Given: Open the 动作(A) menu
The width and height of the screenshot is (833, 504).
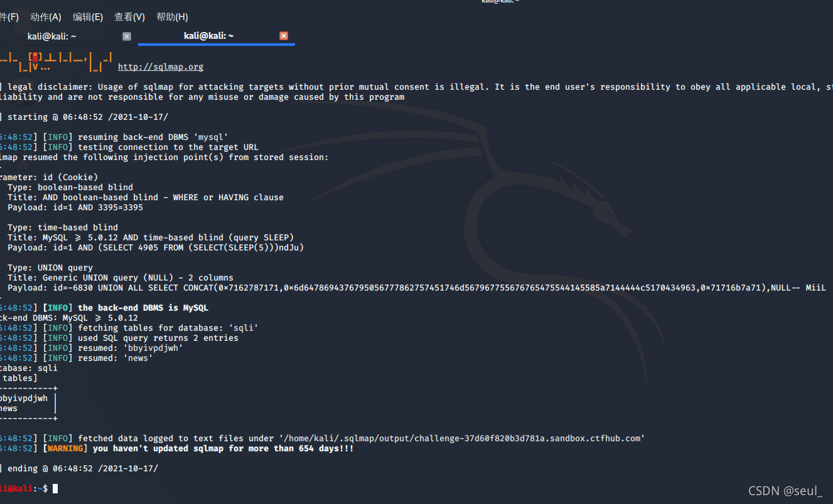Looking at the screenshot, I should tap(46, 17).
